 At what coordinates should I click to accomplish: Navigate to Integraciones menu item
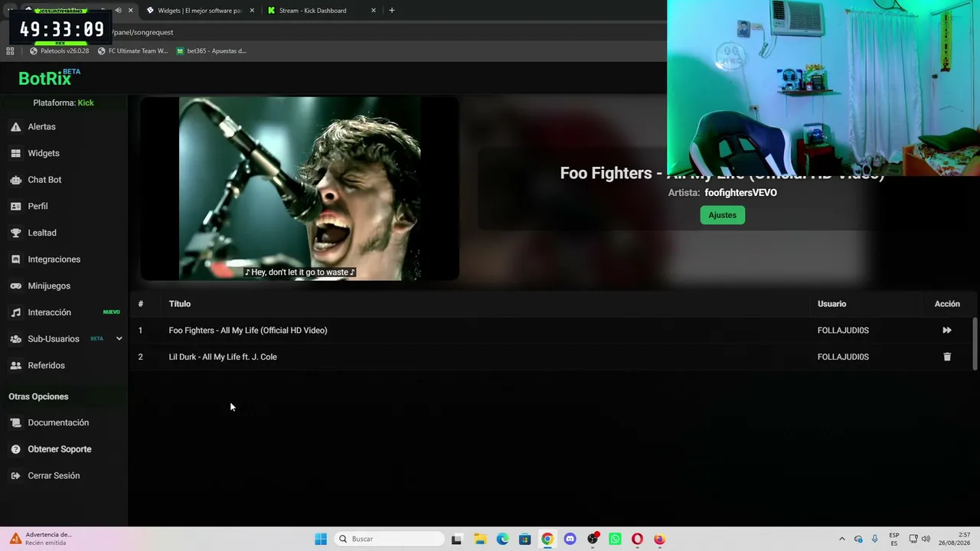(x=54, y=259)
